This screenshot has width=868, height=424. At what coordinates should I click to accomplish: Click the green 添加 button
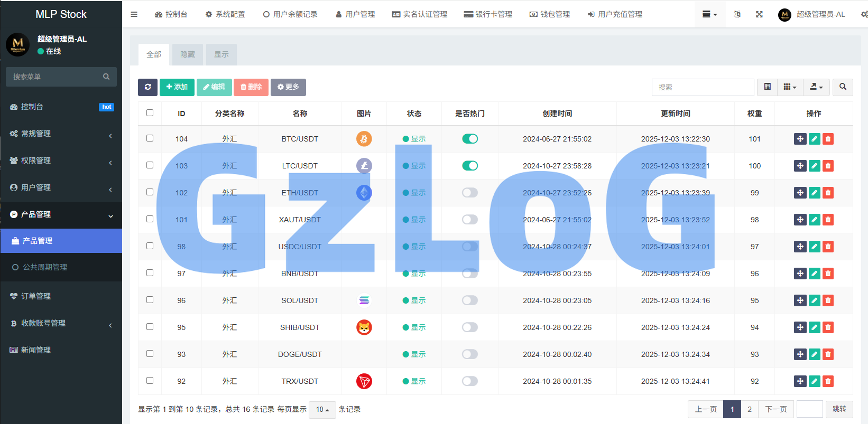coord(177,87)
